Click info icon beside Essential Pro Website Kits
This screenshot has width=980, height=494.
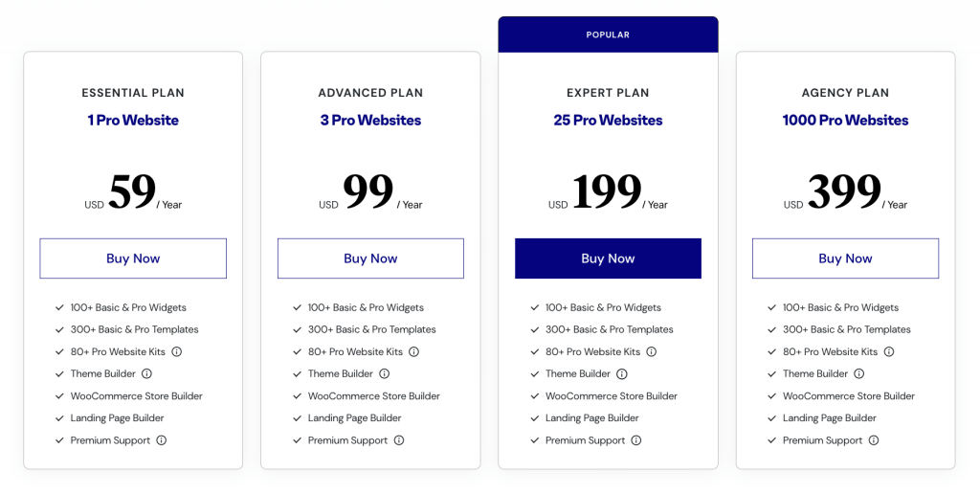pyautogui.click(x=176, y=351)
